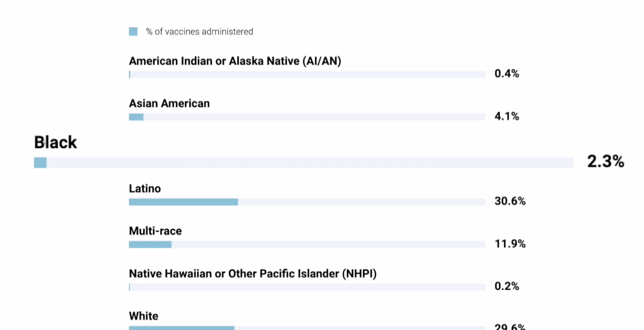
Task: Click the Multi-race category label
Action: (x=155, y=231)
